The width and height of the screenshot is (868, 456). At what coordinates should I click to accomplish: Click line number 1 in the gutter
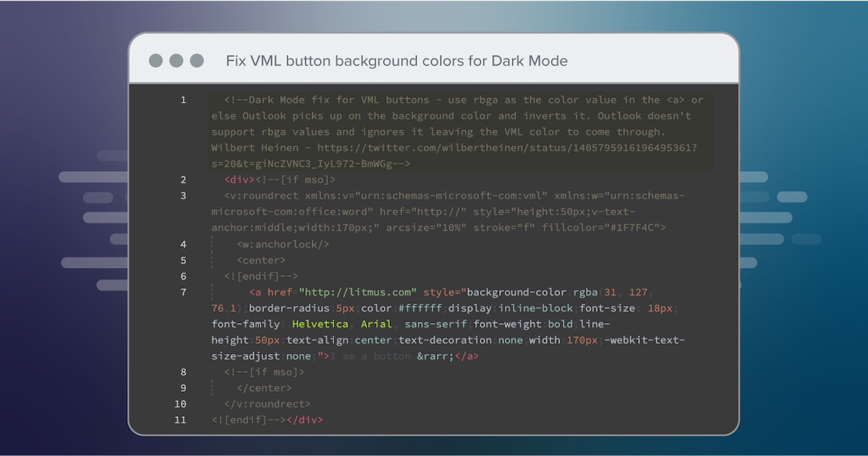pyautogui.click(x=183, y=100)
